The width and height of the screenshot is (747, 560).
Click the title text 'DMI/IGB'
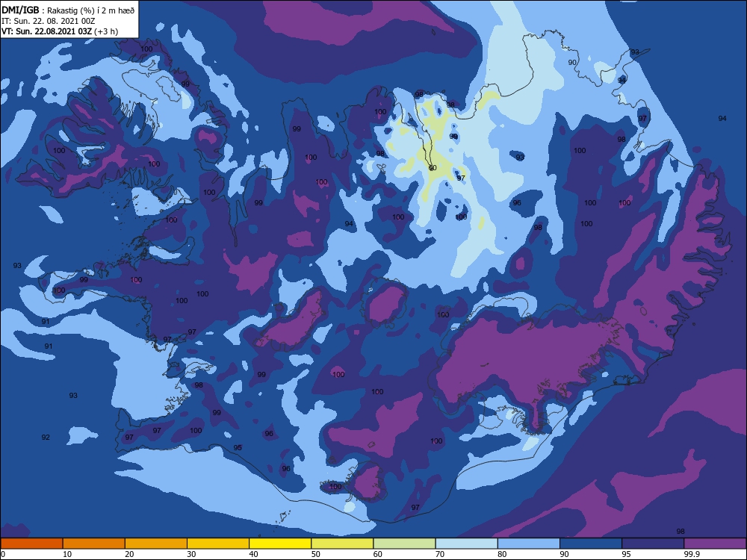click(x=20, y=10)
